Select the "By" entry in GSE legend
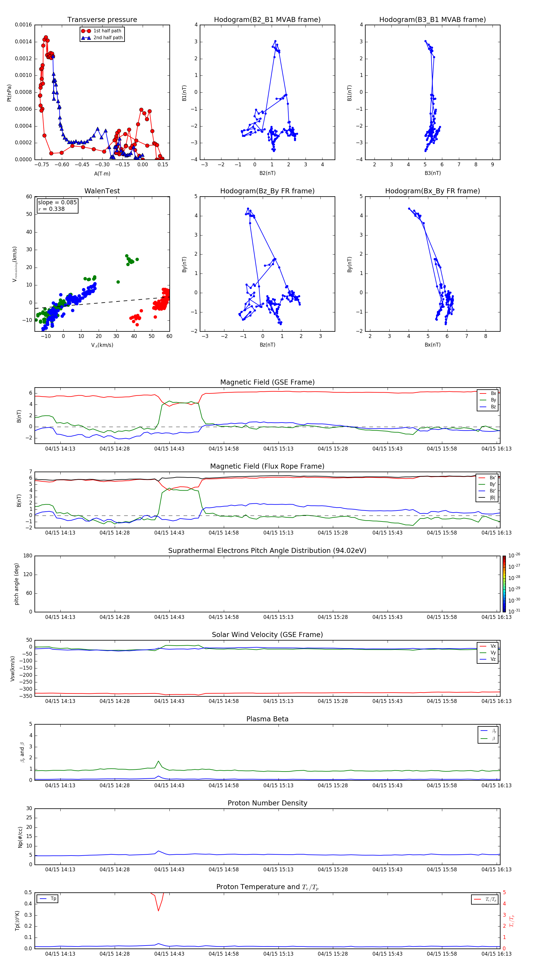 488,400
